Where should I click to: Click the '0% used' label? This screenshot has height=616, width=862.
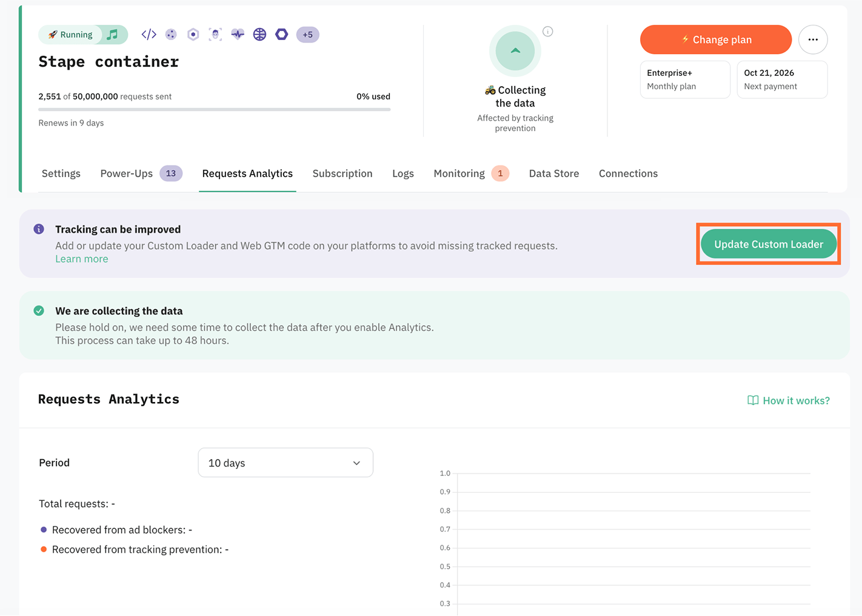pyautogui.click(x=373, y=96)
